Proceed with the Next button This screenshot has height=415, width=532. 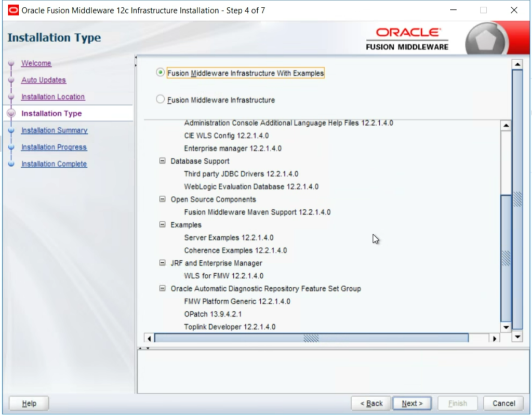pos(412,403)
